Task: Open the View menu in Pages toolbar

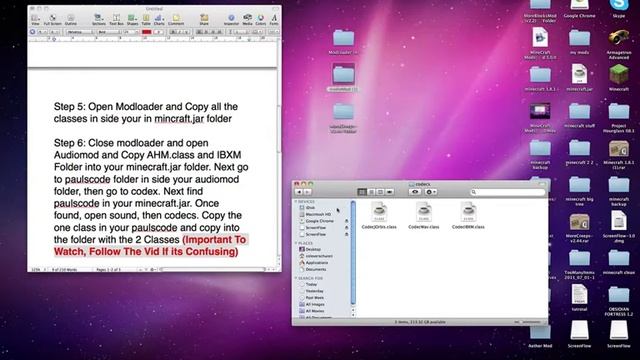Action: [x=36, y=19]
